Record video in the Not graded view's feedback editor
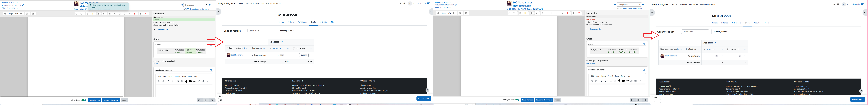This screenshot has width=868, height=105. (x=623, y=81)
